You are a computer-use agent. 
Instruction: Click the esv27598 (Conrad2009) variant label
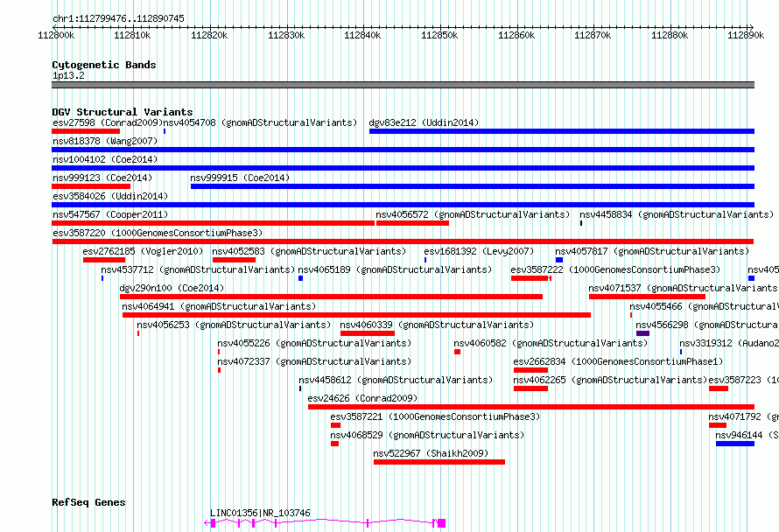[x=108, y=122]
